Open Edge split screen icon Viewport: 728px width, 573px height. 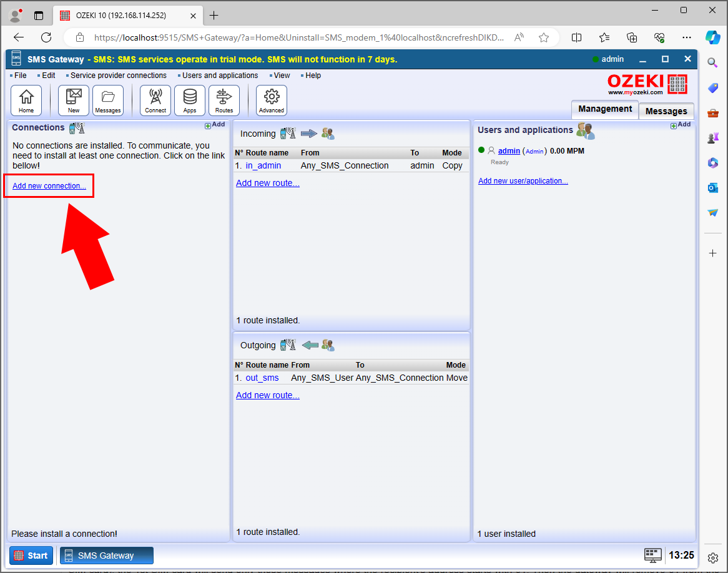coord(577,37)
